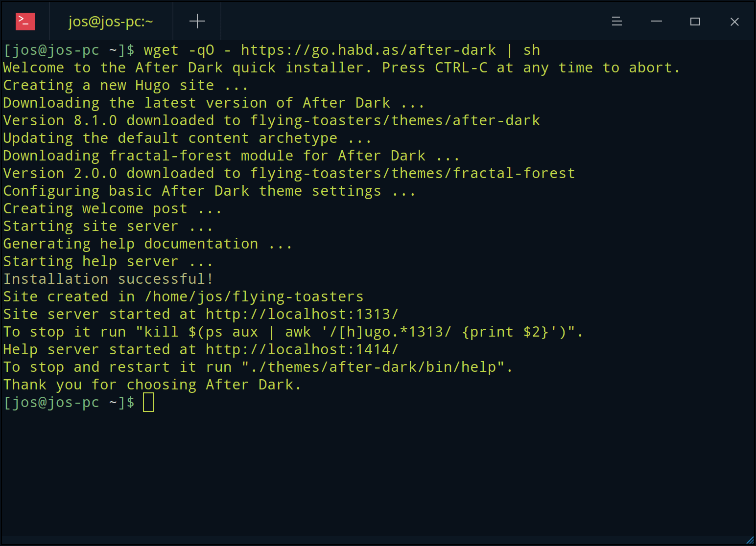Viewport: 756px width, 546px height.
Task: Click the "Version 8.1.0" text
Action: 60,120
